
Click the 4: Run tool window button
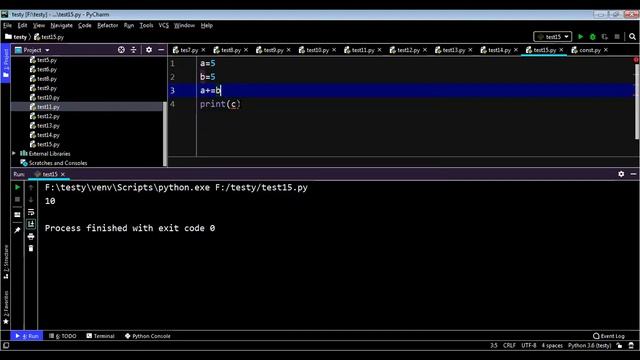pos(27,336)
